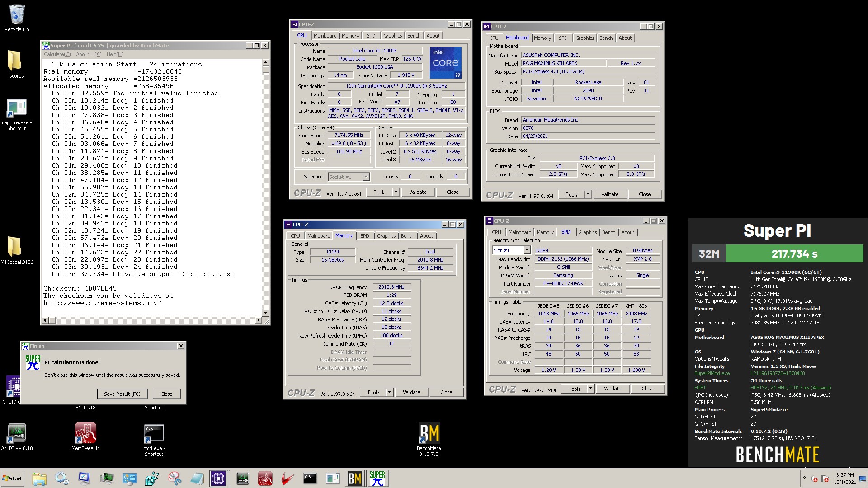
Task: Switch to BenchMate BM taskbar icon
Action: tap(355, 479)
